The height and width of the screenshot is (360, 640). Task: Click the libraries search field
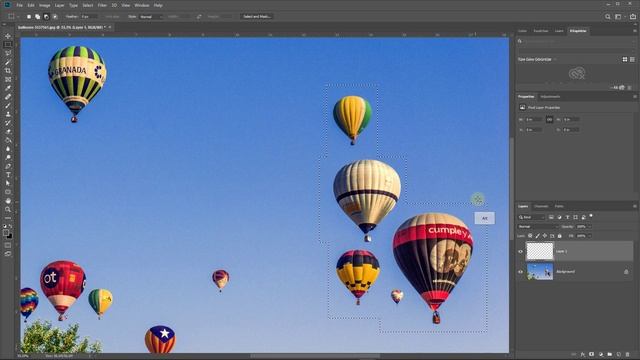(x=576, y=42)
